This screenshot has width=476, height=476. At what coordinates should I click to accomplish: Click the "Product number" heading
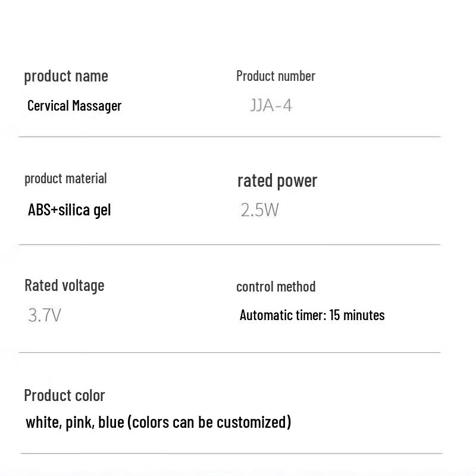coord(275,76)
